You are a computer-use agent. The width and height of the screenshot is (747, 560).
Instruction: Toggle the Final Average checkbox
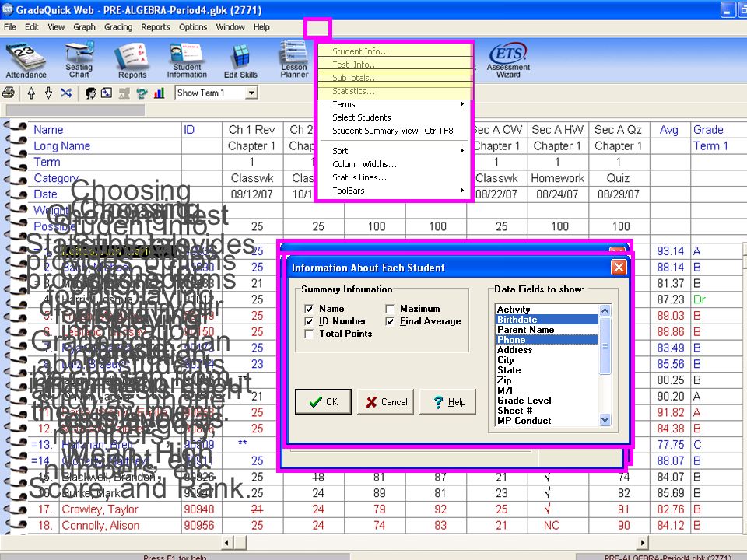[390, 321]
